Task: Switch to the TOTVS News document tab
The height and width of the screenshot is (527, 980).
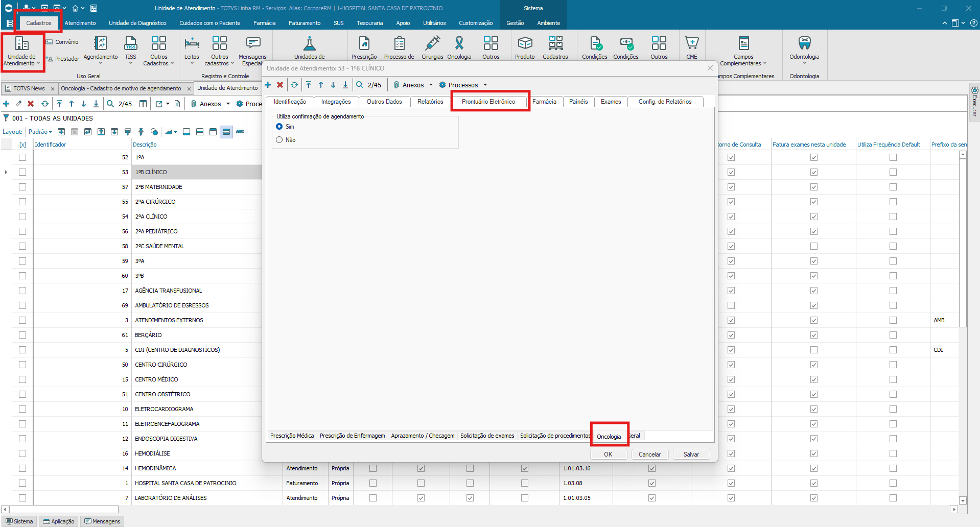Action: pyautogui.click(x=29, y=88)
